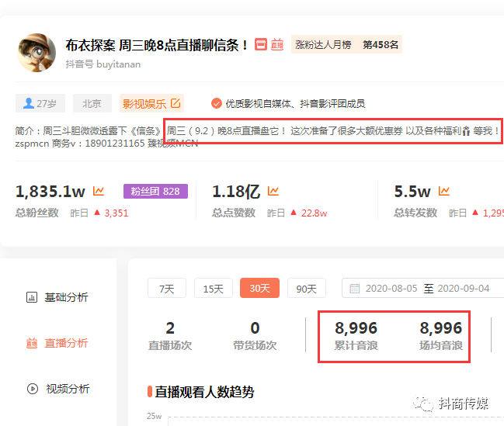This screenshot has height=426, width=504.
Task: Open the trend chart icon beside 1.18亿
Action: pyautogui.click(x=273, y=191)
